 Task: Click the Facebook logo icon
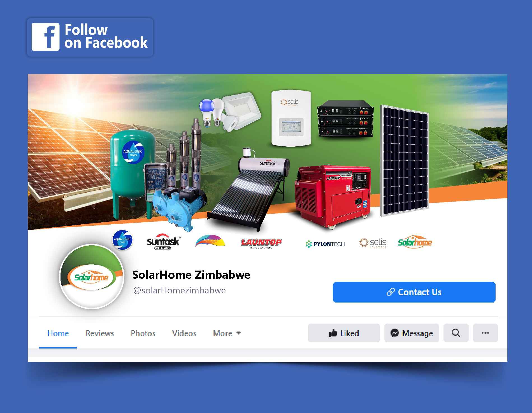45,37
